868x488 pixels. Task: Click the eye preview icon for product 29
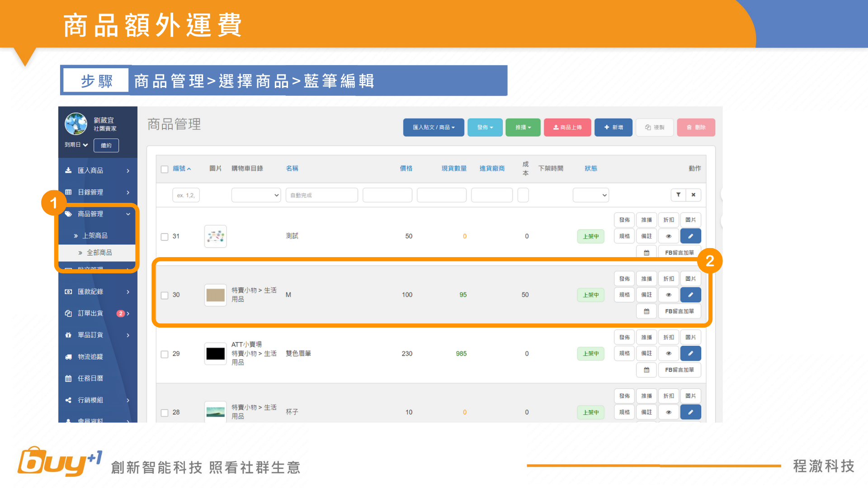coord(669,353)
